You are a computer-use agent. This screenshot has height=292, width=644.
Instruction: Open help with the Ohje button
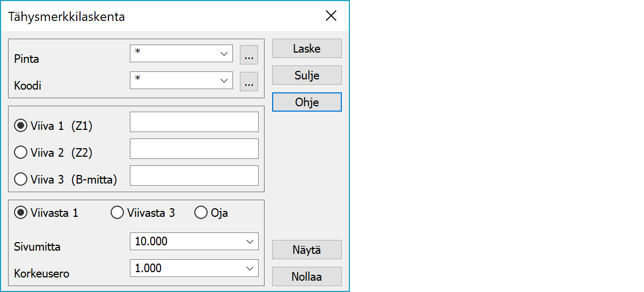(306, 102)
